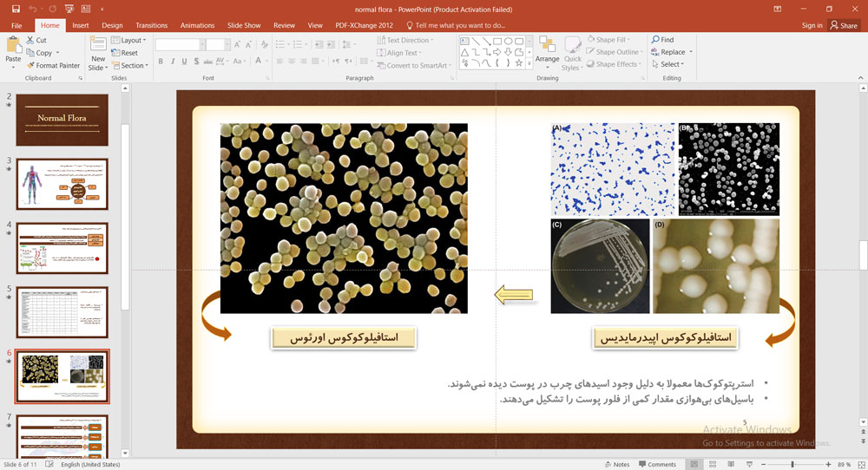This screenshot has height=470, width=868.
Task: Select slide 4 thumbnail in the panel
Action: coord(62,248)
